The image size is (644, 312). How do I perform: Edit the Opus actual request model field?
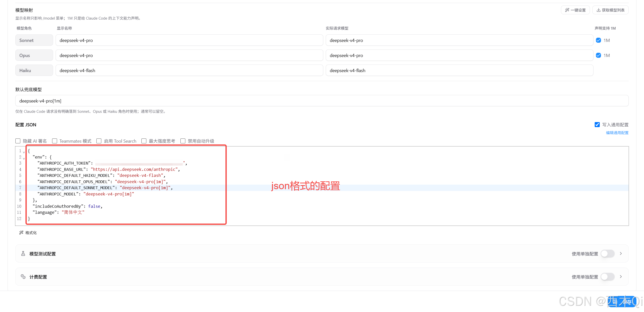[x=459, y=55]
